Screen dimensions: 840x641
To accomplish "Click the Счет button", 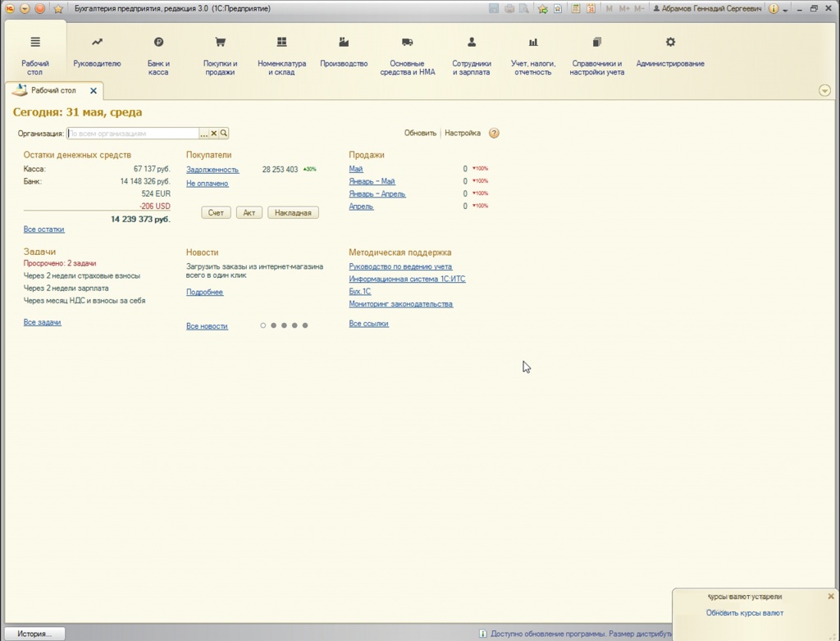I will coord(216,212).
